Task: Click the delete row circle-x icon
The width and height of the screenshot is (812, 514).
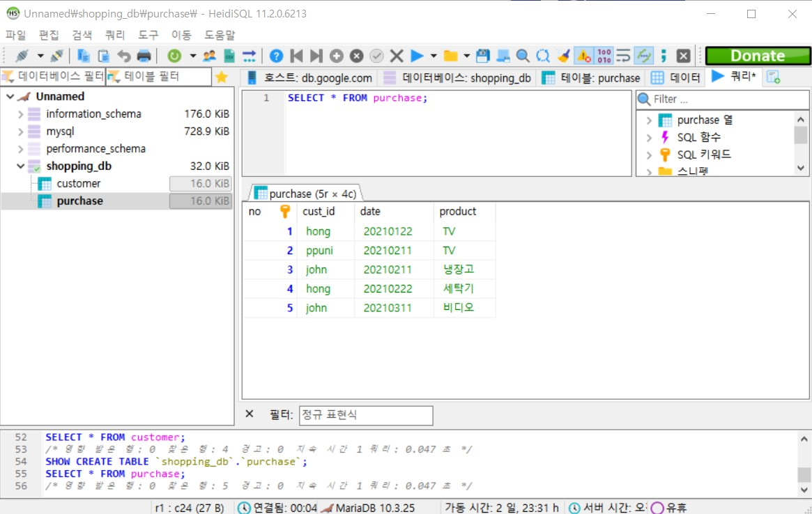Action: 356,56
